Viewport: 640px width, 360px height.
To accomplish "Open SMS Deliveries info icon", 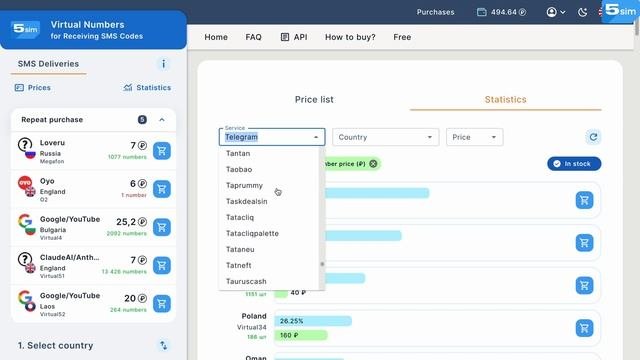I will click(x=163, y=64).
